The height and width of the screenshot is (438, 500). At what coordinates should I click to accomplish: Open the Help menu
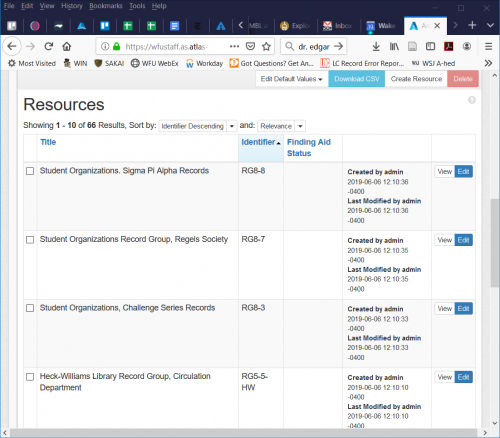pos(159,6)
